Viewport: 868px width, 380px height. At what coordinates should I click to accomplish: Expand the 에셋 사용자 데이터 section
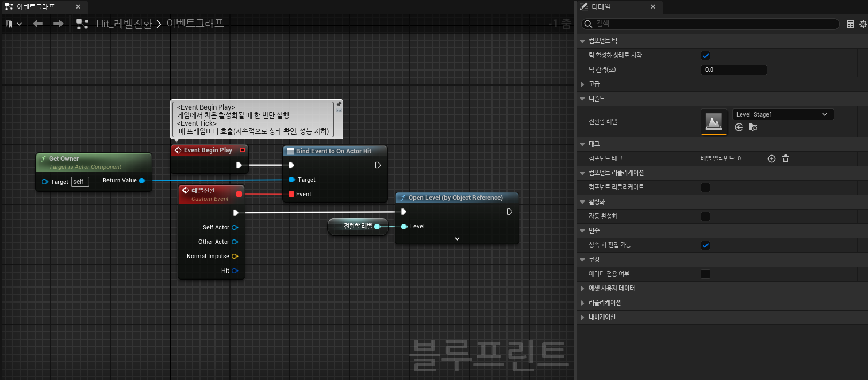click(582, 289)
